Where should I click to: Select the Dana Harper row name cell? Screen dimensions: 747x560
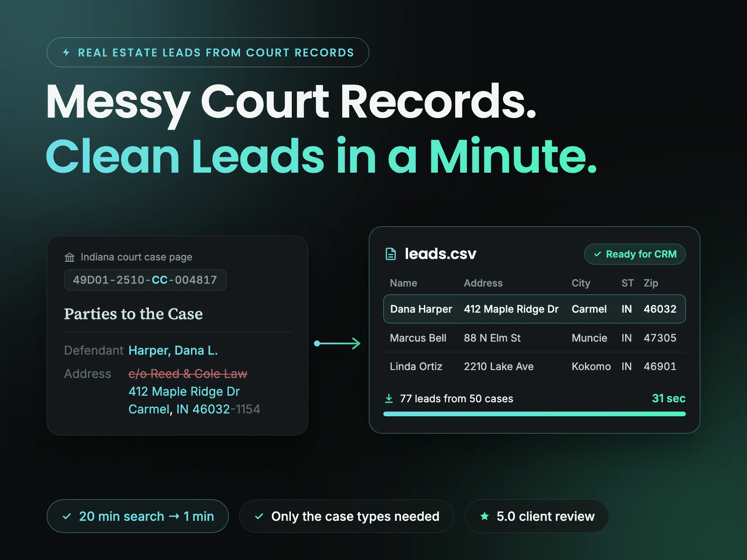click(x=421, y=309)
